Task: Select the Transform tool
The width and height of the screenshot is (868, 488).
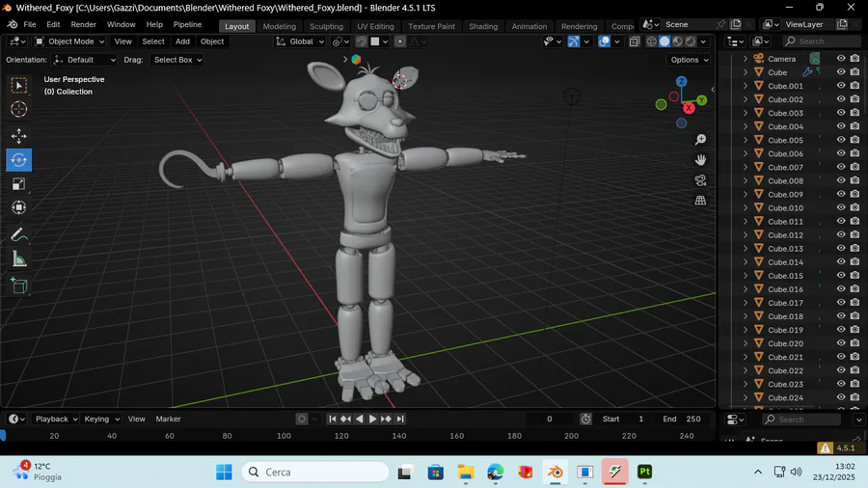Action: coord(19,207)
